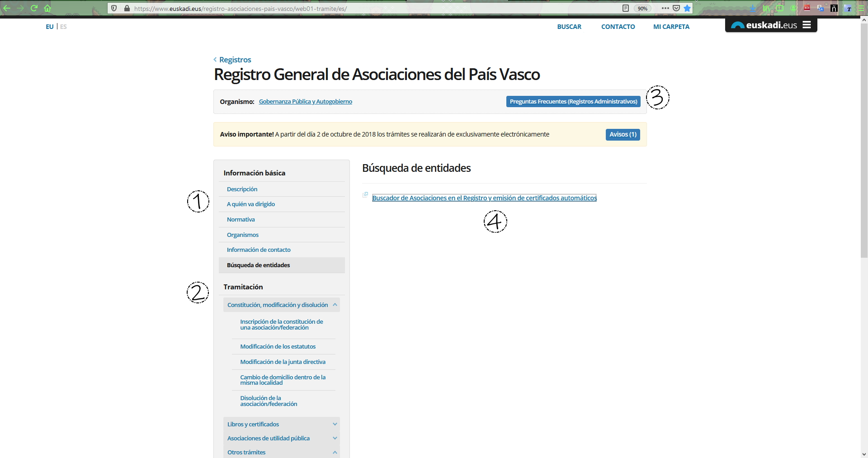Reset the 90% zoom level indicator
The image size is (868, 458).
coord(642,8)
